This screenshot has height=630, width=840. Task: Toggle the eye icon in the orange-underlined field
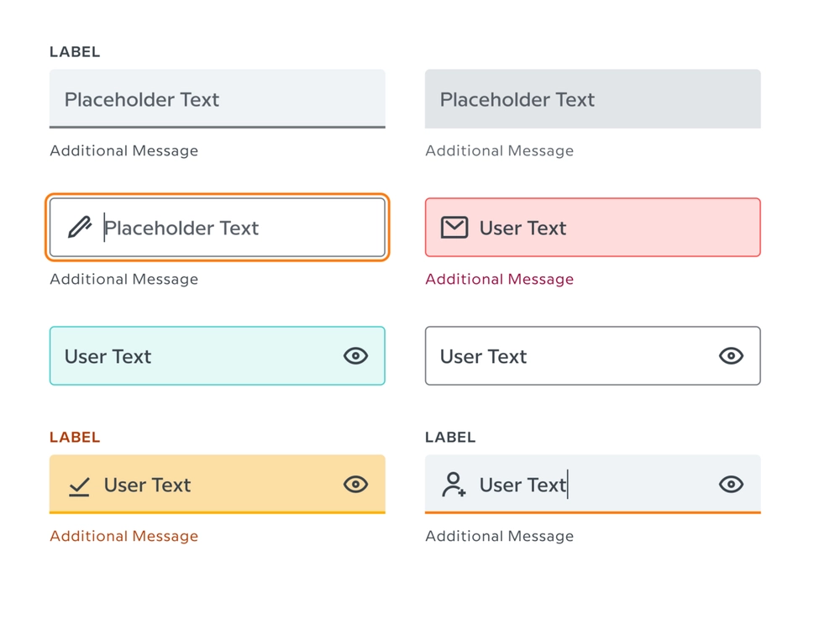(732, 485)
